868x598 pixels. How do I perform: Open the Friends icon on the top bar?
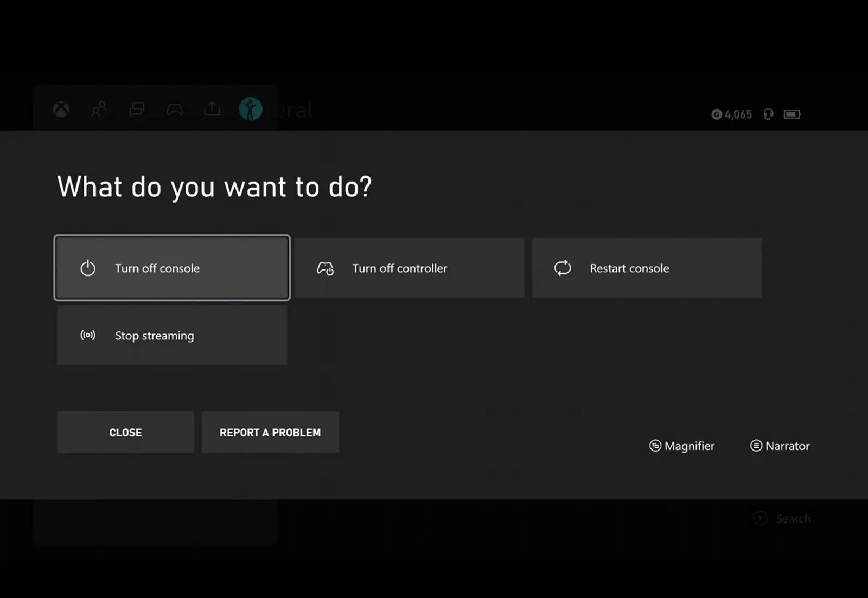[x=99, y=108]
